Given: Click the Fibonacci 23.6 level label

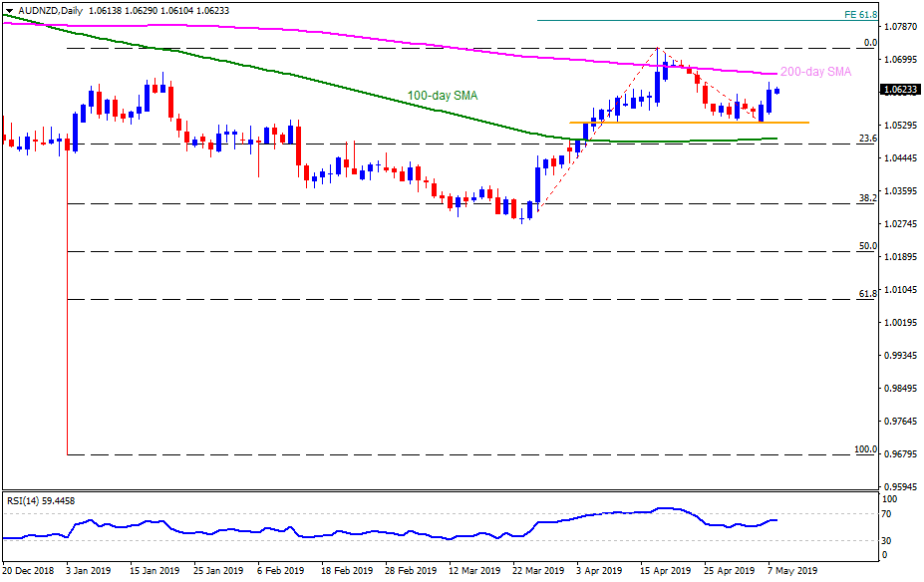Looking at the screenshot, I should click(x=866, y=139).
